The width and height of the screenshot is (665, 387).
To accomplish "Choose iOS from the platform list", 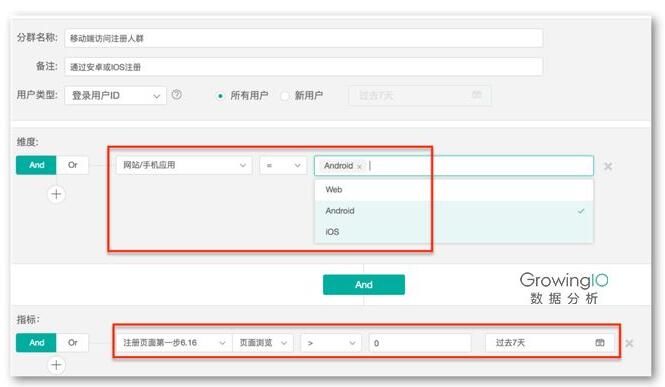I will pyautogui.click(x=454, y=232).
